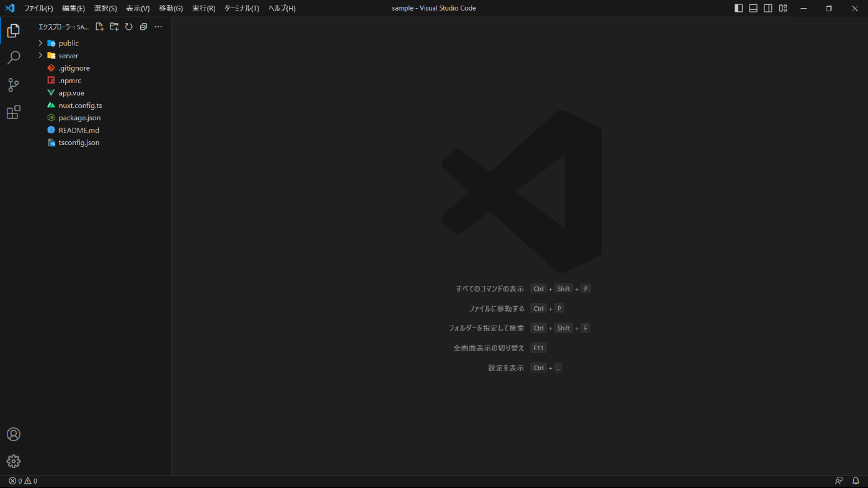The image size is (868, 488).
Task: Open the Manage gear icon
Action: click(x=14, y=461)
